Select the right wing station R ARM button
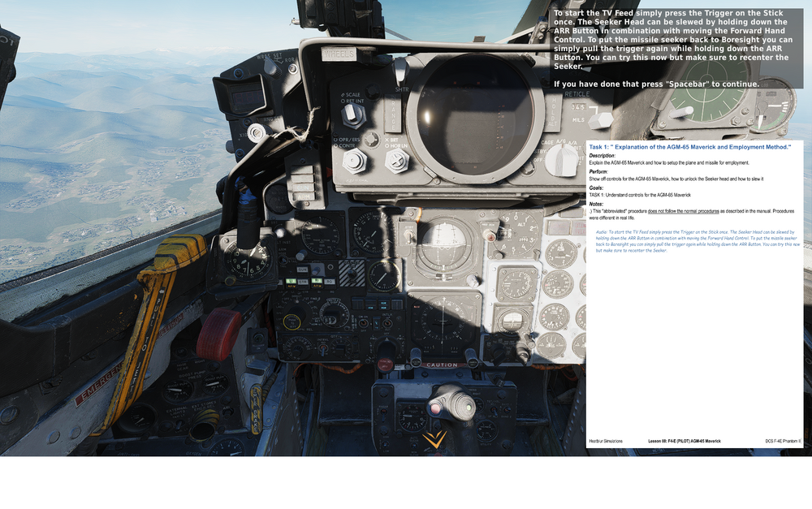 317,282
